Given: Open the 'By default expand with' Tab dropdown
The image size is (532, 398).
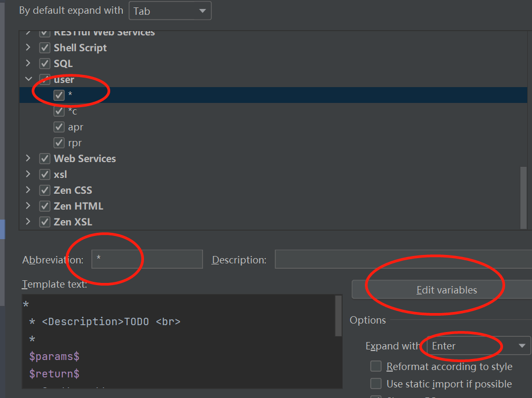Looking at the screenshot, I should pos(170,11).
